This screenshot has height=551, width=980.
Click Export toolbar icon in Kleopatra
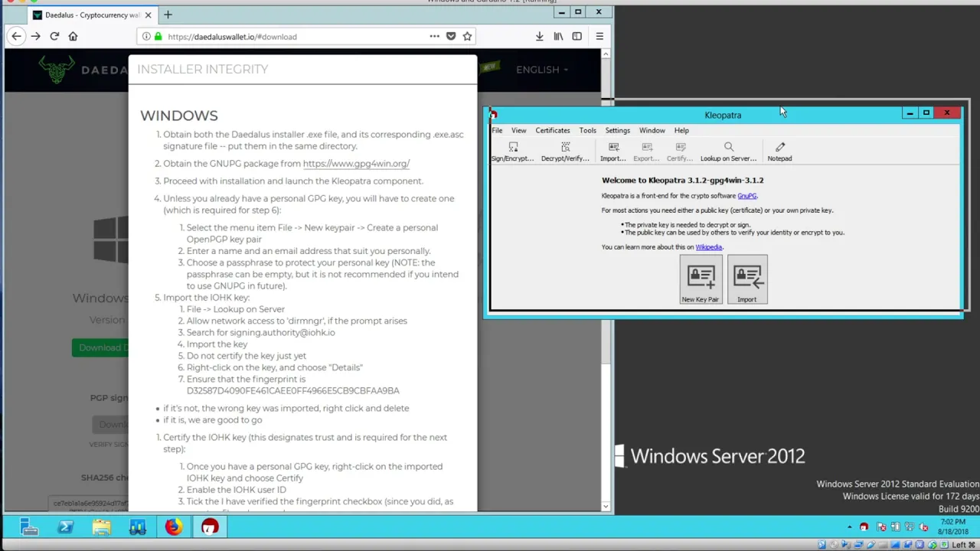646,152
